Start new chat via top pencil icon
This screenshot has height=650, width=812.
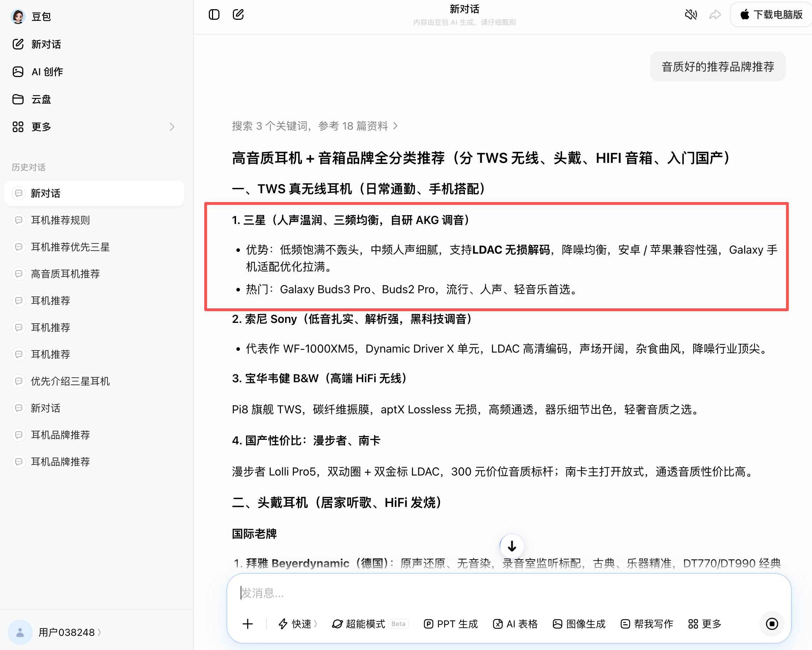[x=238, y=15]
